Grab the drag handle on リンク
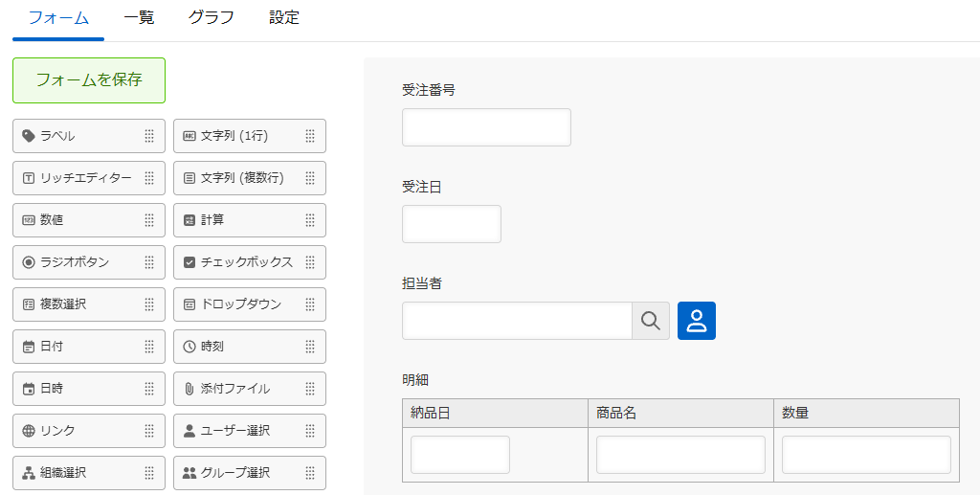 148,431
